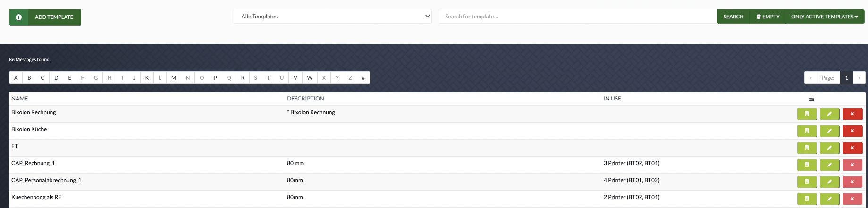
Task: Delete the Bixolon Rechnung template
Action: click(x=852, y=114)
